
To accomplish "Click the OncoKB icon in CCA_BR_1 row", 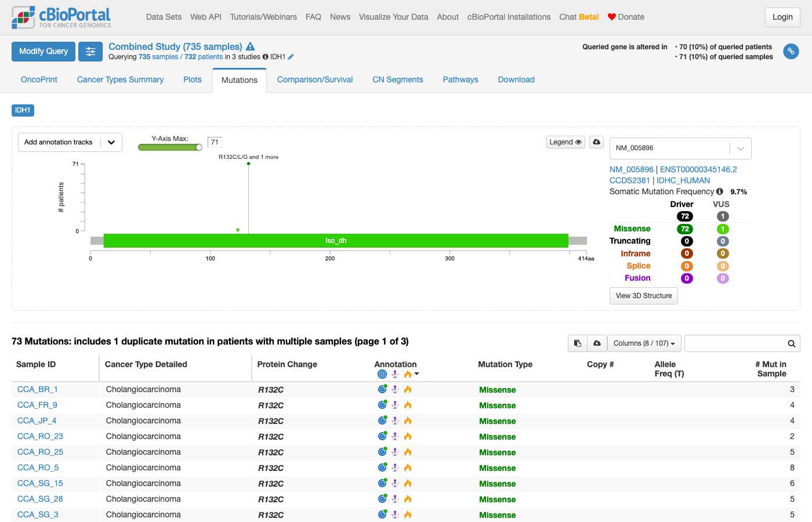I will (x=382, y=389).
